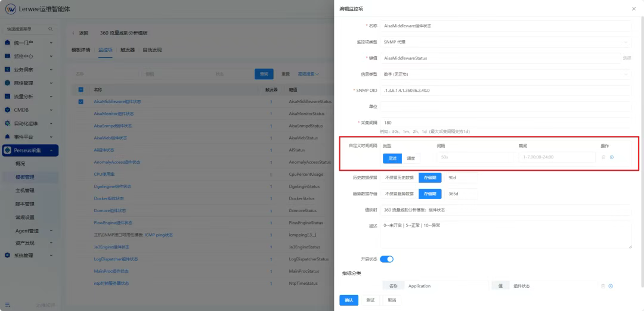Screen dimensions: 644x311
Task: Select the 调度 interval type option
Action: 411,158
